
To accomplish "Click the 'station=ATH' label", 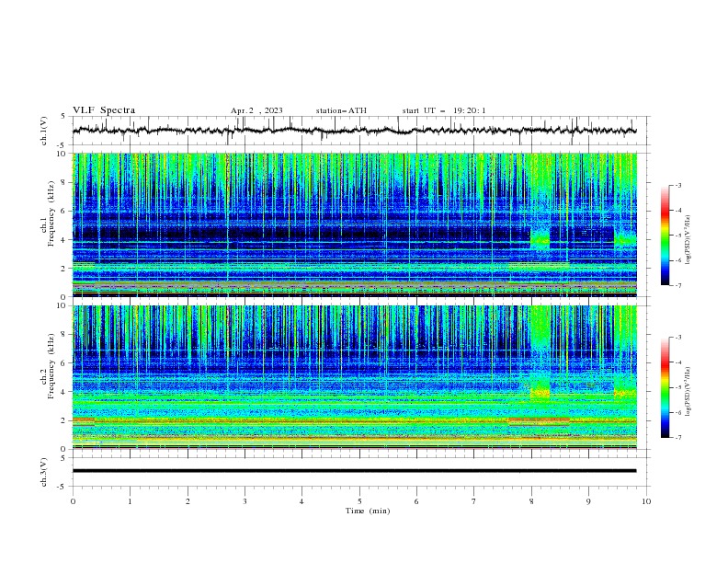I will click(341, 110).
